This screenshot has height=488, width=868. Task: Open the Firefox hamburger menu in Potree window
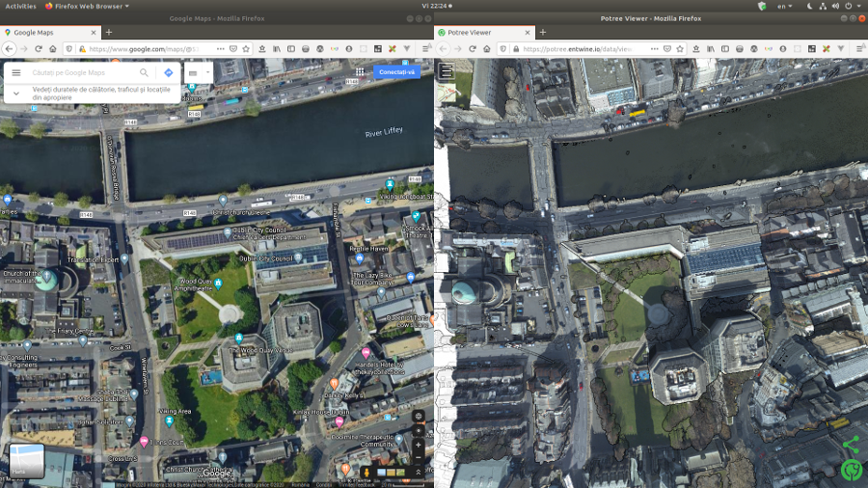860,48
